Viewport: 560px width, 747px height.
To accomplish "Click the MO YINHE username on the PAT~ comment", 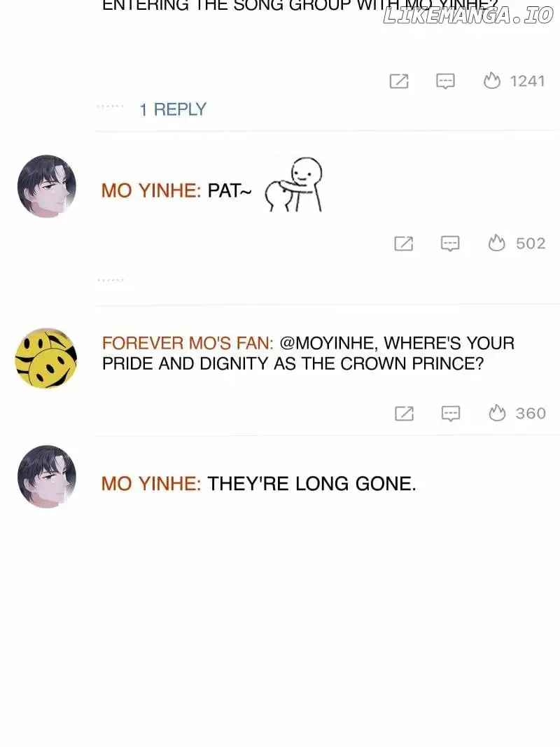I will point(151,190).
